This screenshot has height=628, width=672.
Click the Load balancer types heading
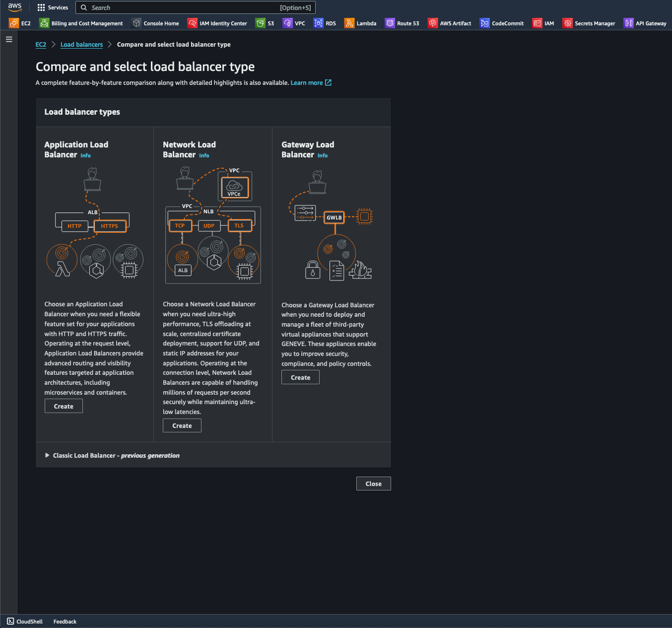(x=82, y=112)
